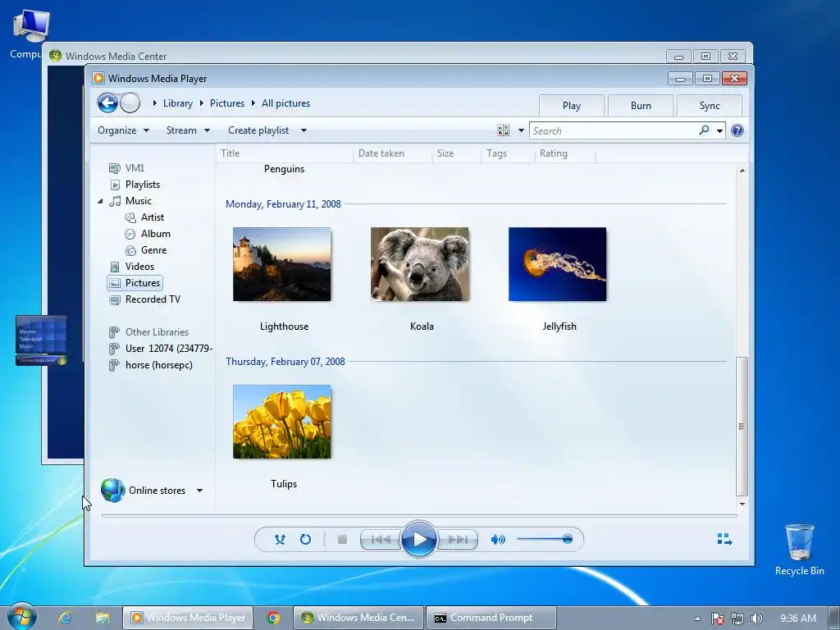This screenshot has width=840, height=630.
Task: Click the Previous track button
Action: click(381, 540)
